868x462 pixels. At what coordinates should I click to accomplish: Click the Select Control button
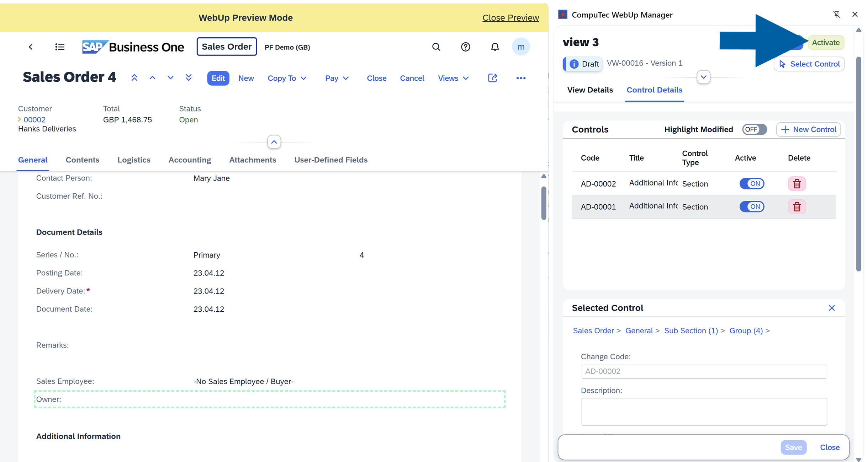point(809,64)
